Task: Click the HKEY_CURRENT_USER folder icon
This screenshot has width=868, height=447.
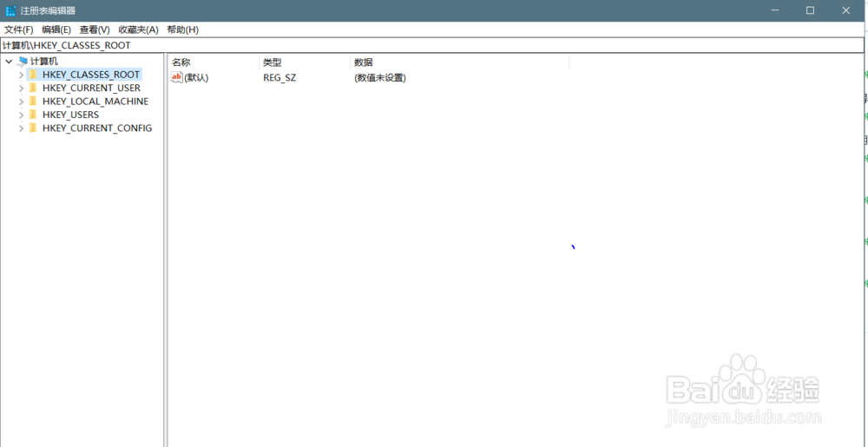Action: click(x=33, y=88)
